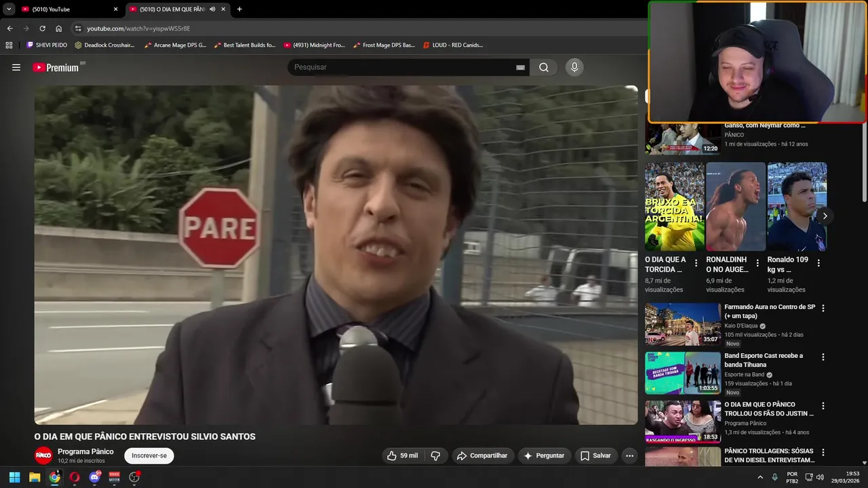Open options for Ronaldo 109 kg short
Screen dimensions: 868x488
[818, 263]
